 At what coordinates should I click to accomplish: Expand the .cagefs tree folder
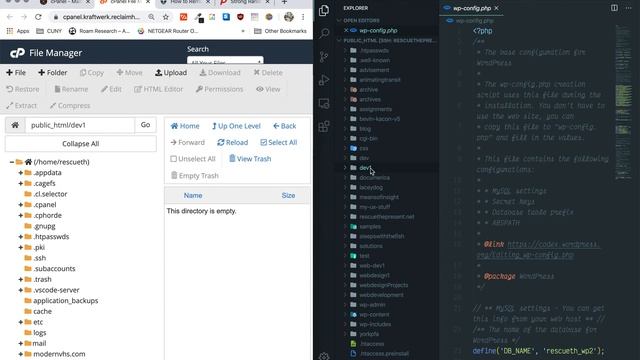[20, 183]
